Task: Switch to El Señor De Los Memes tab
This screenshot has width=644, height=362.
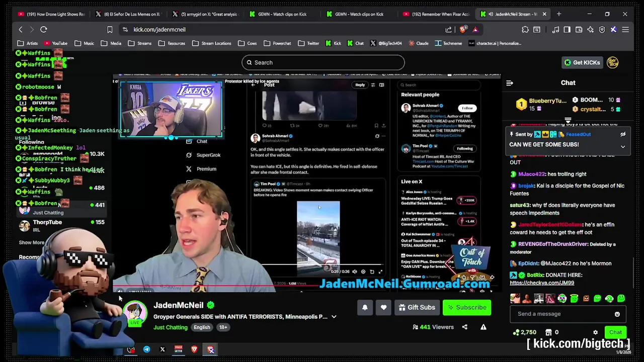Action: (129, 14)
